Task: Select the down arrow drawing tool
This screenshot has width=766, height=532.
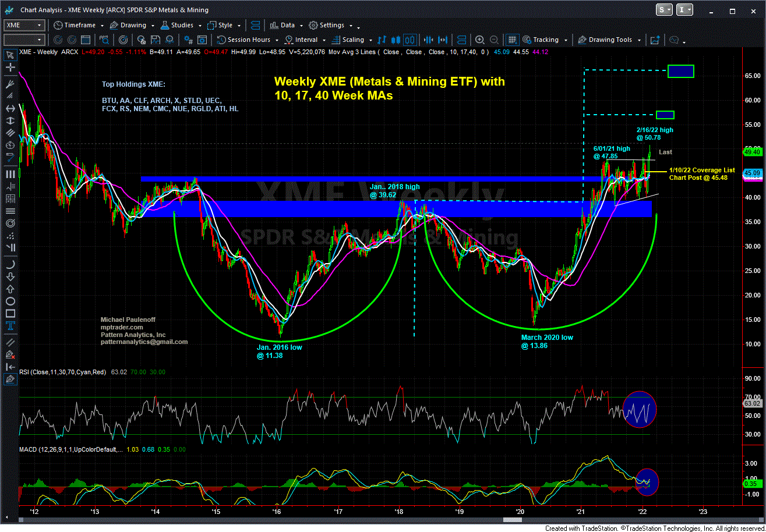Action: 10,278
